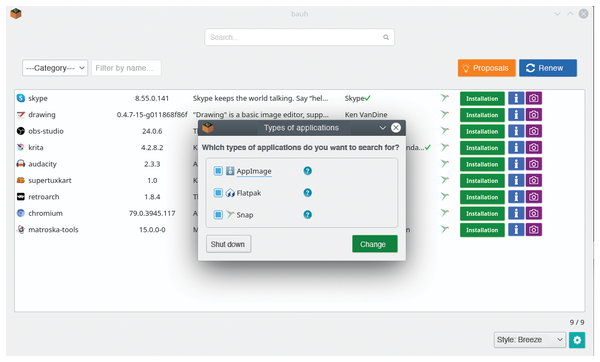Open screenshots camera icon for supertuxkart
Image resolution: width=600 pixels, height=362 pixels.
pyautogui.click(x=533, y=181)
